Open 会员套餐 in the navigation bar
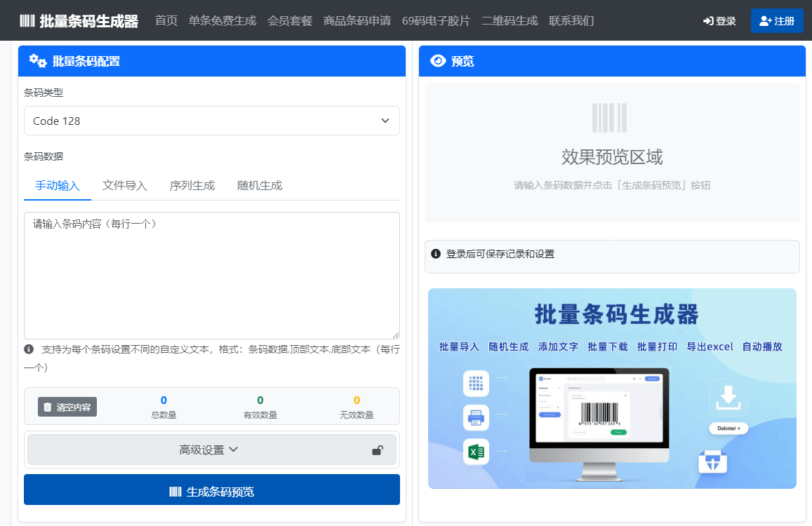The height and width of the screenshot is (526, 812). (290, 21)
